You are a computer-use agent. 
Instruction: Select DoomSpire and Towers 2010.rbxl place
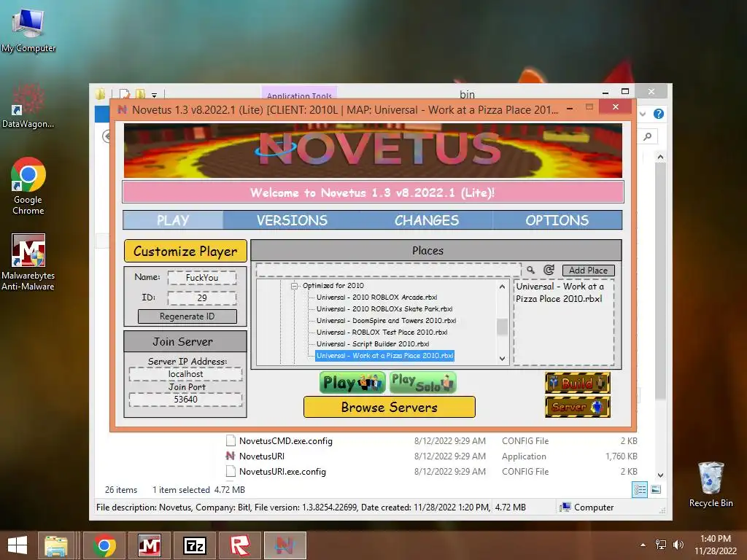click(387, 321)
